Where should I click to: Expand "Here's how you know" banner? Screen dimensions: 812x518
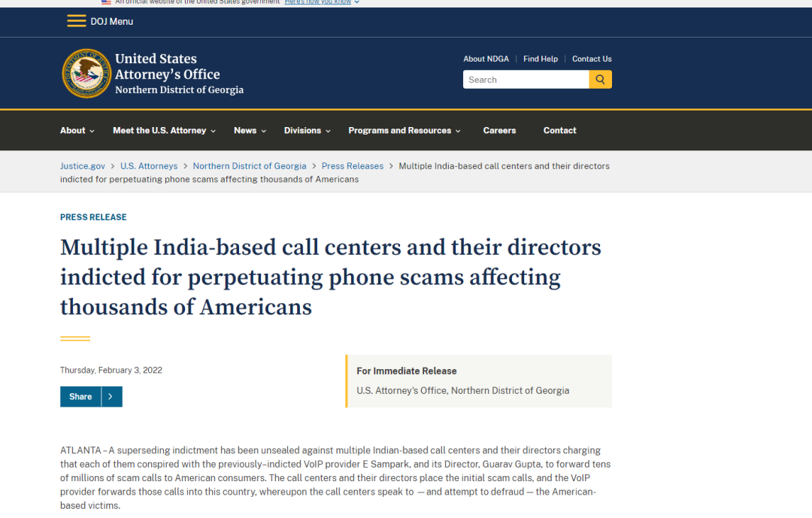point(322,2)
